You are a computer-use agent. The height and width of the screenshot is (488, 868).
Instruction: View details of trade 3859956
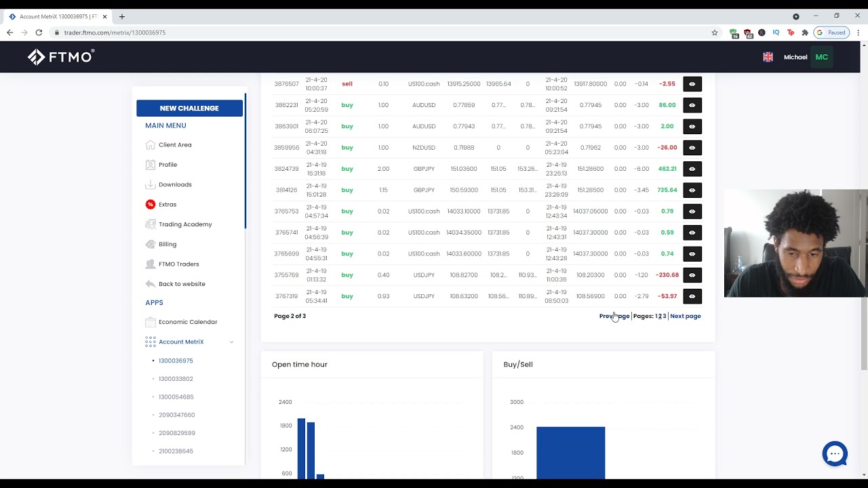click(x=692, y=148)
